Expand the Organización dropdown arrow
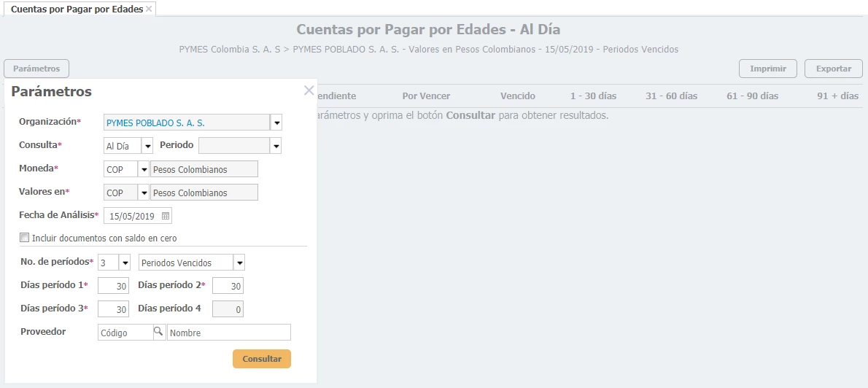The height and width of the screenshot is (388, 868). 276,123
